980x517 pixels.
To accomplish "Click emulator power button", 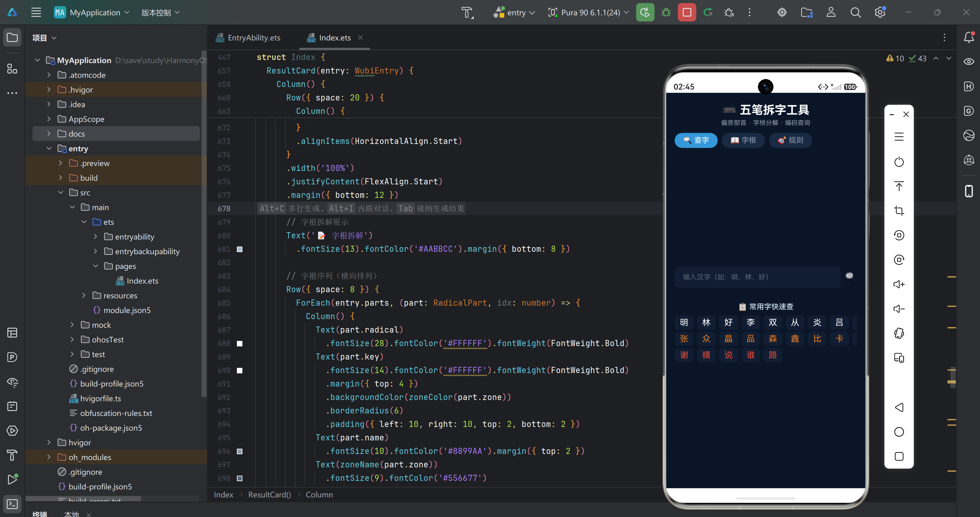I will [x=899, y=162].
